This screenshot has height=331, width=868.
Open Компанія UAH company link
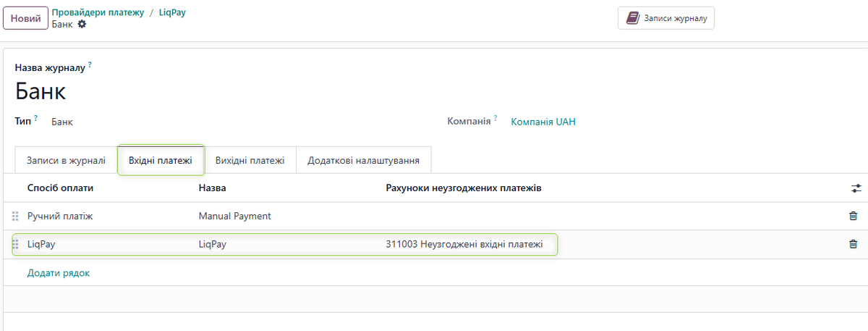(x=543, y=122)
